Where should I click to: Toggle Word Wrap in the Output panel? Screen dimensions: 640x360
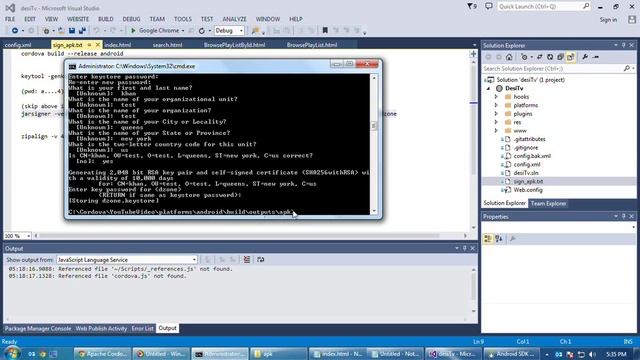tap(260, 260)
